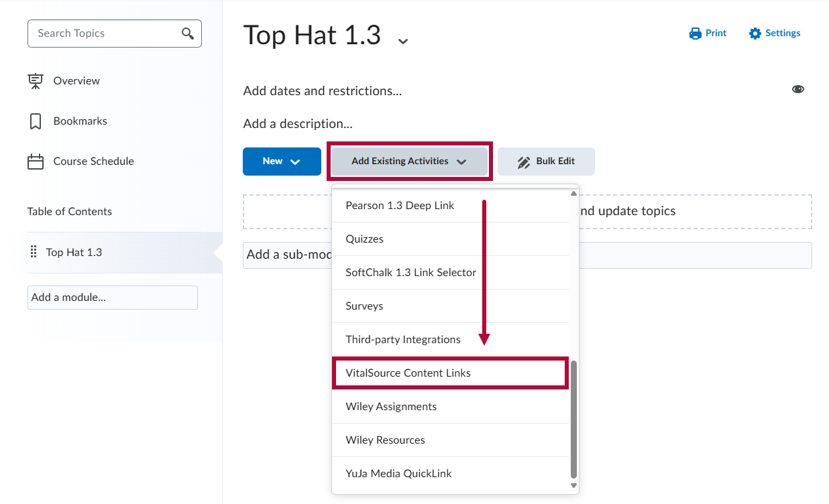
Task: Select Third-party Integrations option
Action: [451, 340]
